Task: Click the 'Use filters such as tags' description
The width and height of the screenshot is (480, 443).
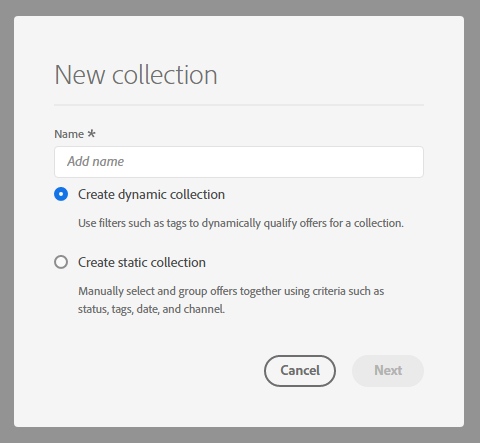Action: pos(241,223)
